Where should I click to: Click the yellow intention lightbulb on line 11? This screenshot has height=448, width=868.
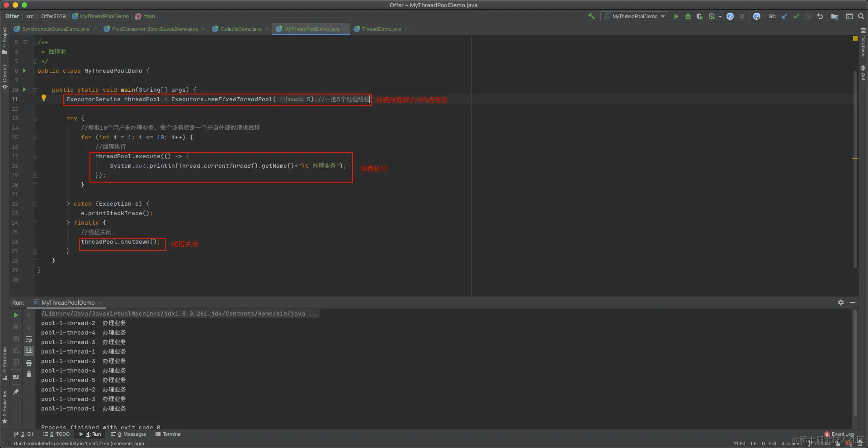44,98
